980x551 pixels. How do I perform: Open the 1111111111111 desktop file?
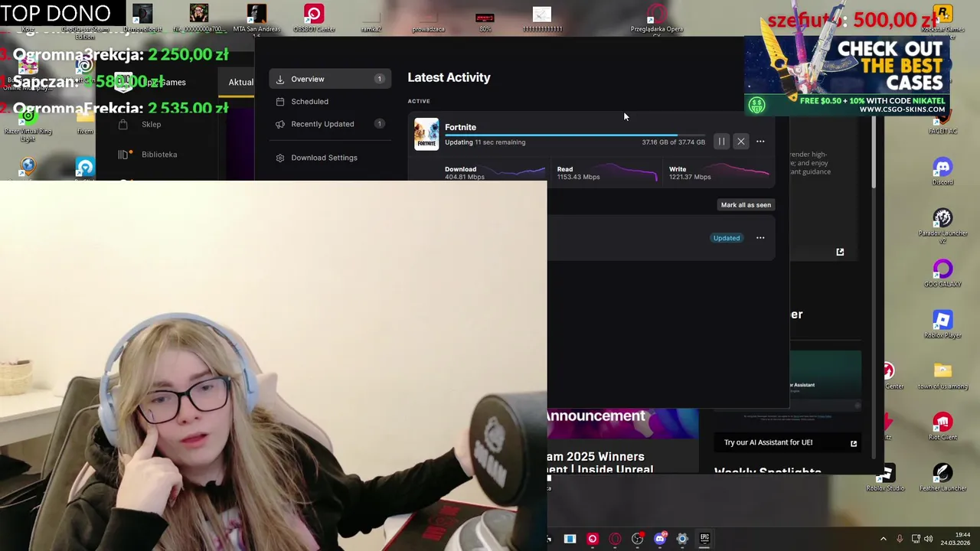pyautogui.click(x=542, y=19)
